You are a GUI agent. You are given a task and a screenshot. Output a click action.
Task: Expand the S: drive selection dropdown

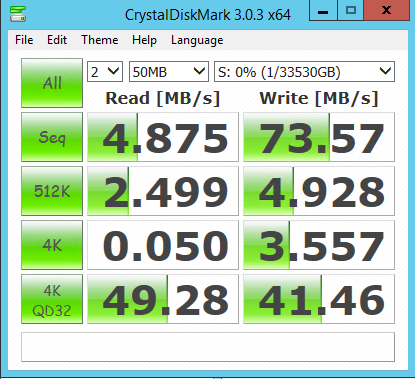304,71
